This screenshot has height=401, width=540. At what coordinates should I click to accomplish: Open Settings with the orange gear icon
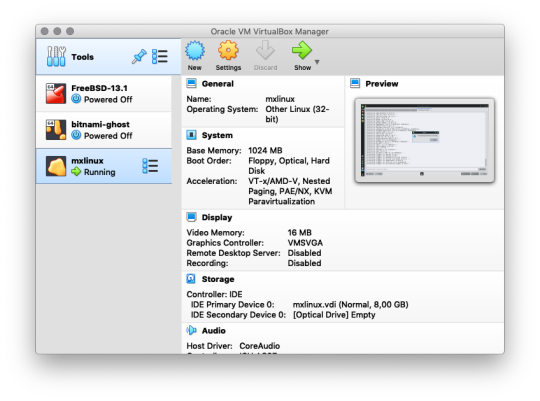click(228, 51)
